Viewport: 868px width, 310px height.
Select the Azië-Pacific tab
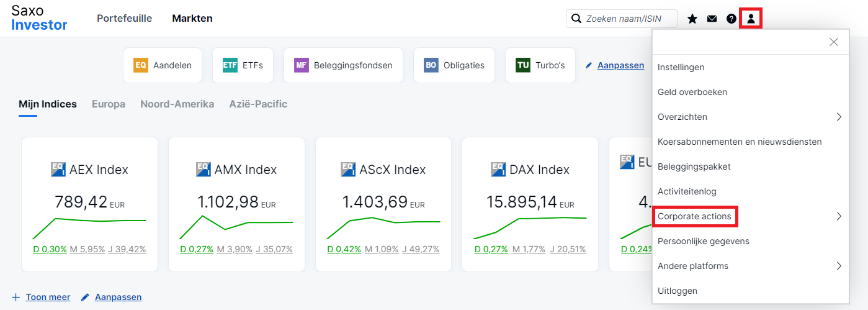(258, 104)
